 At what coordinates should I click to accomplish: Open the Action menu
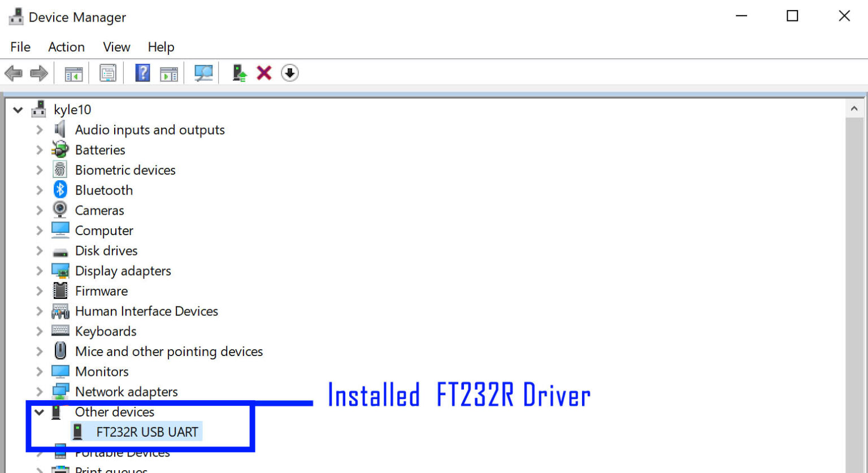pyautogui.click(x=66, y=47)
